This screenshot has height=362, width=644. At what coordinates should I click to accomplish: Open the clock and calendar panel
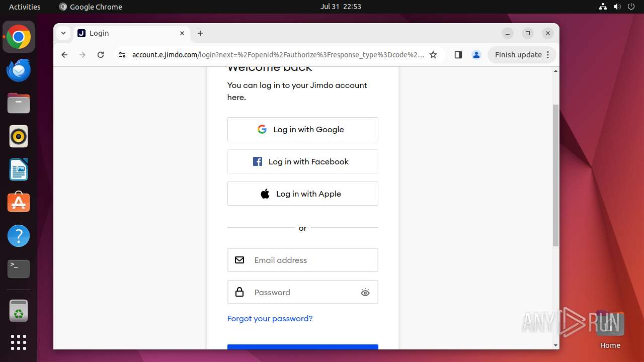341,7
